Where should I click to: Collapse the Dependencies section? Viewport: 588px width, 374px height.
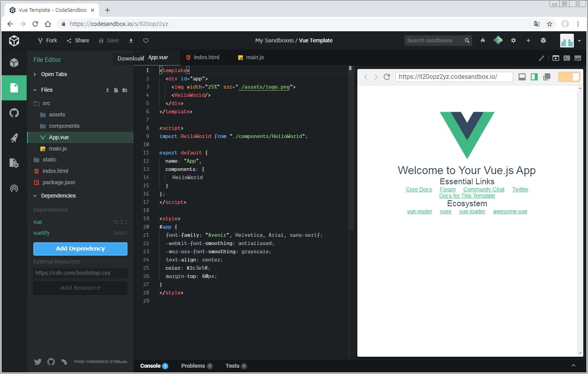58,196
